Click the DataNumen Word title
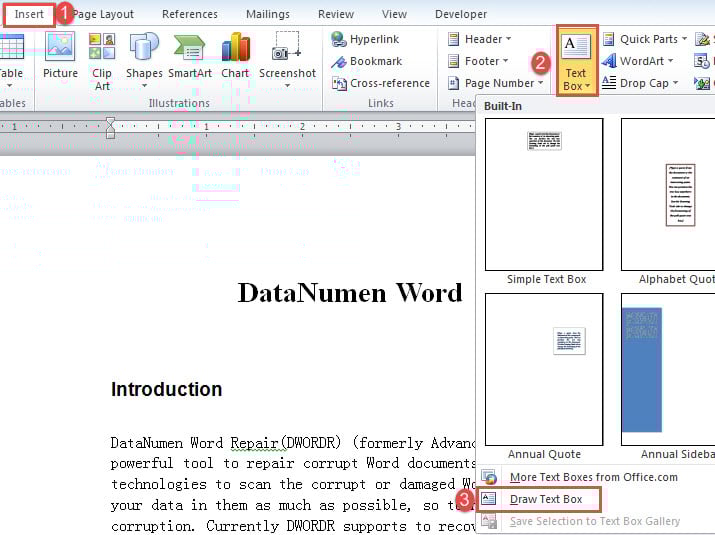Image resolution: width=715 pixels, height=535 pixels. [x=350, y=293]
